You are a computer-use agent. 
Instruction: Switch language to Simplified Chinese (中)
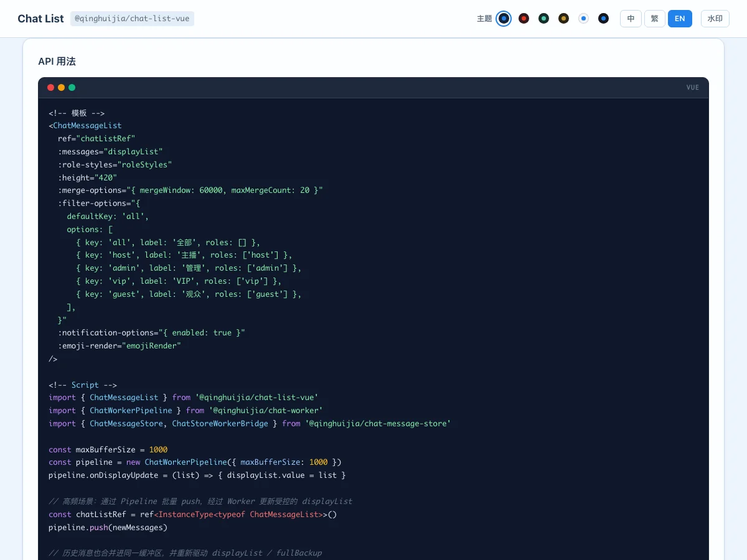coord(631,19)
